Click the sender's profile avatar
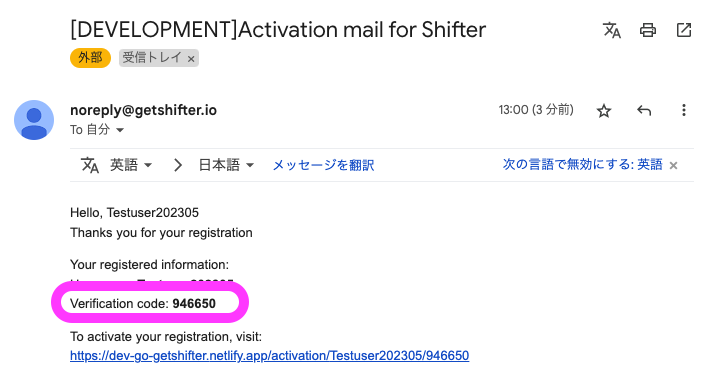Viewport: 709px width, 381px height. point(34,120)
